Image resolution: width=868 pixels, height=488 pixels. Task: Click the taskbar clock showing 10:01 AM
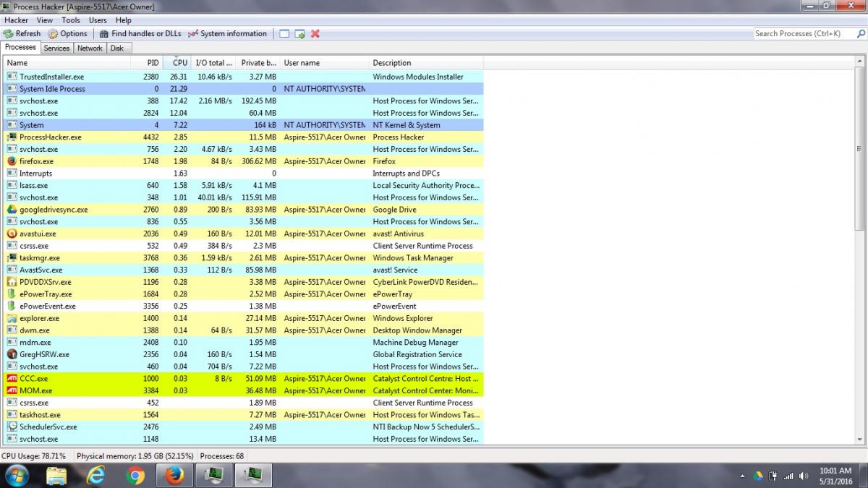tap(836, 476)
